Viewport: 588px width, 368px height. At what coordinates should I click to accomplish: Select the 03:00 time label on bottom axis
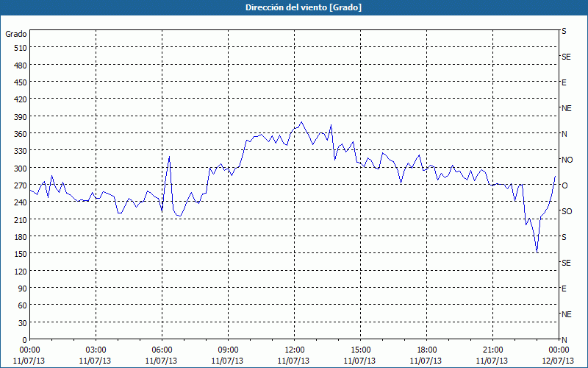pyautogui.click(x=96, y=350)
